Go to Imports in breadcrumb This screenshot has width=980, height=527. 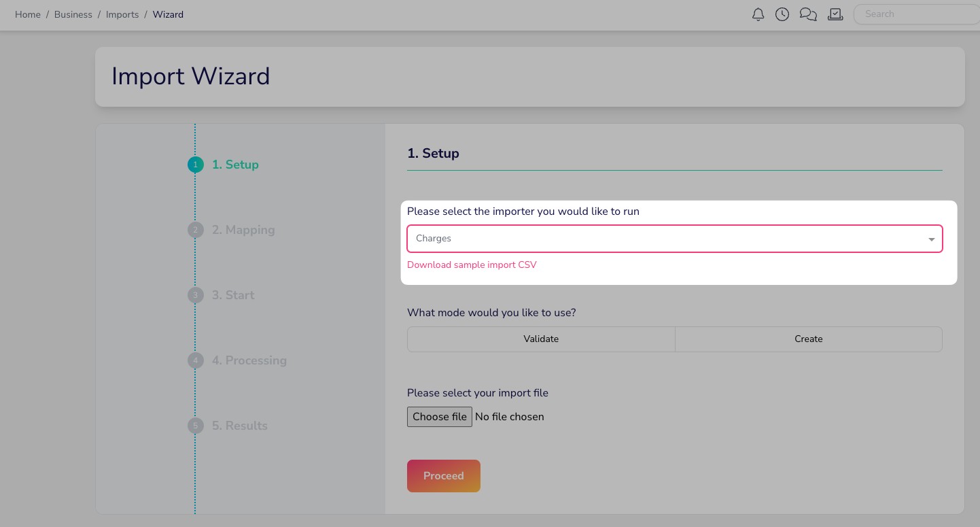coord(122,14)
